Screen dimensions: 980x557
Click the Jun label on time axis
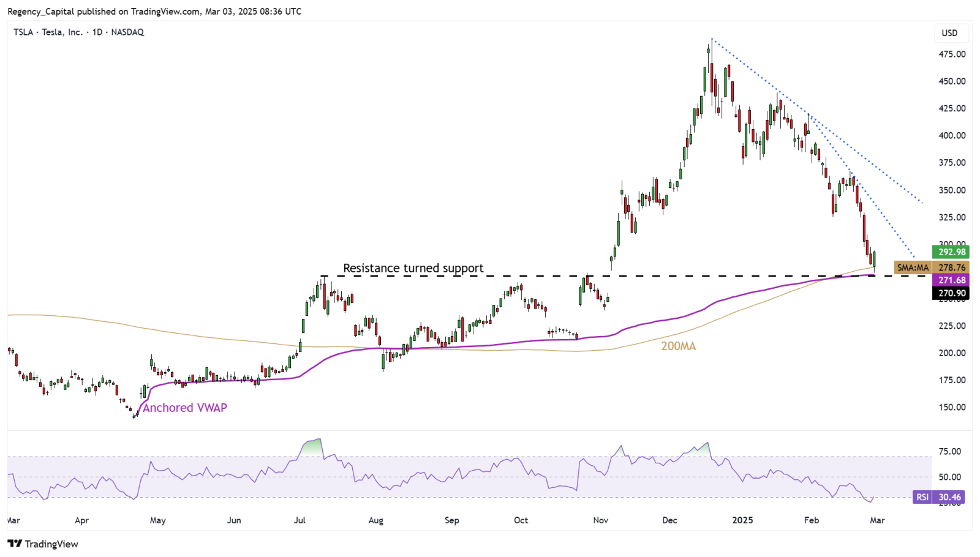tap(234, 520)
